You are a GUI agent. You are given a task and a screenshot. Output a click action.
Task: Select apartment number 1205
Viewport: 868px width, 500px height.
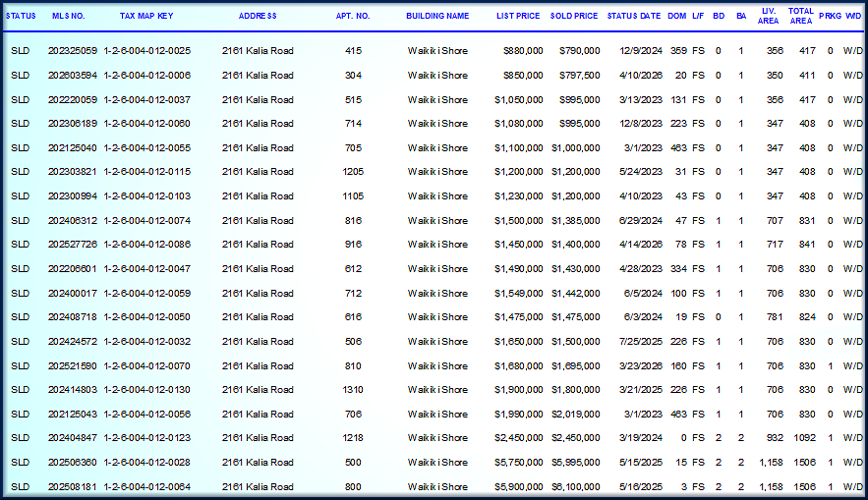353,172
